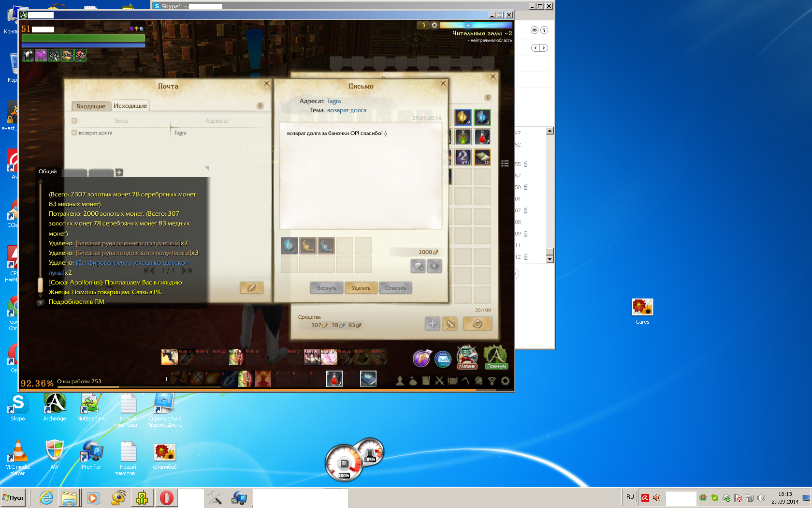Activate the blue book hotbar slot

(368, 379)
